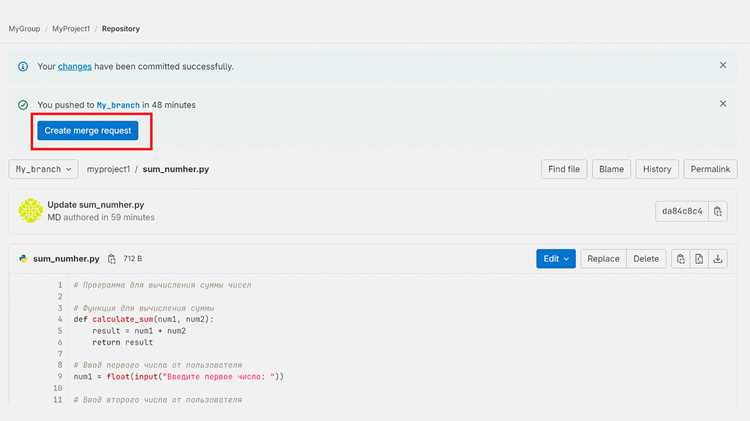750x421 pixels.
Task: Open Blame view for the file
Action: (x=611, y=169)
